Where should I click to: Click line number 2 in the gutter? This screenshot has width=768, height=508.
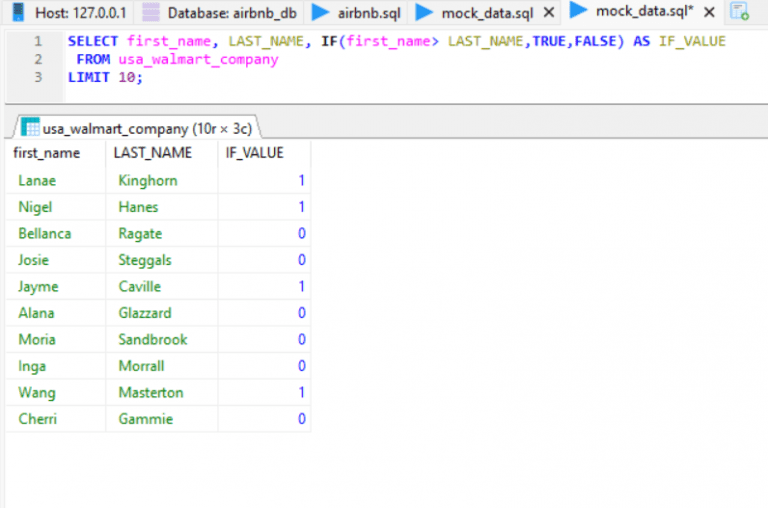(38, 59)
